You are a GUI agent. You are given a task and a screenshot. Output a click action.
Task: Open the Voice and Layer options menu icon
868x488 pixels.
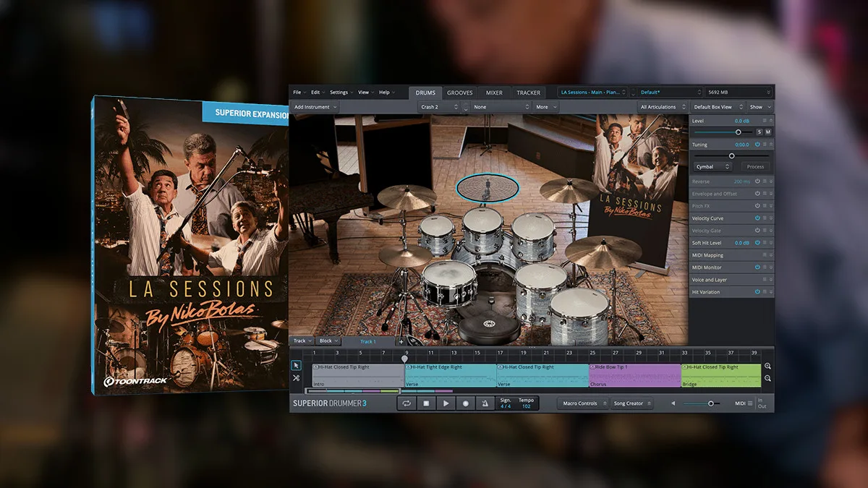tap(765, 280)
